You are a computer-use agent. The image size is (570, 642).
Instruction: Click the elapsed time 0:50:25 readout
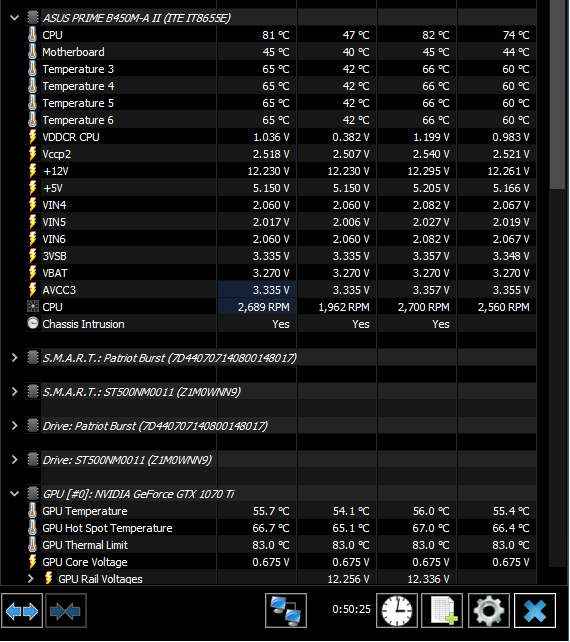(351, 609)
